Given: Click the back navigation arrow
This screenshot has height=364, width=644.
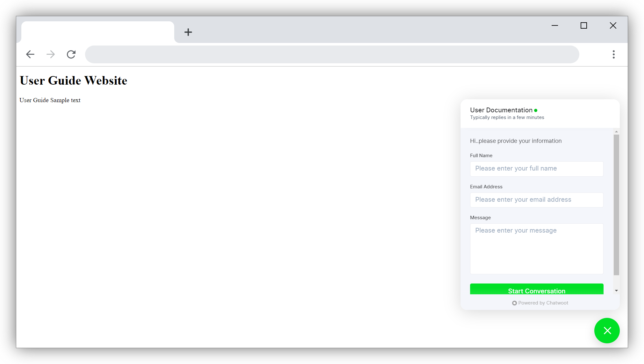Looking at the screenshot, I should pyautogui.click(x=30, y=54).
